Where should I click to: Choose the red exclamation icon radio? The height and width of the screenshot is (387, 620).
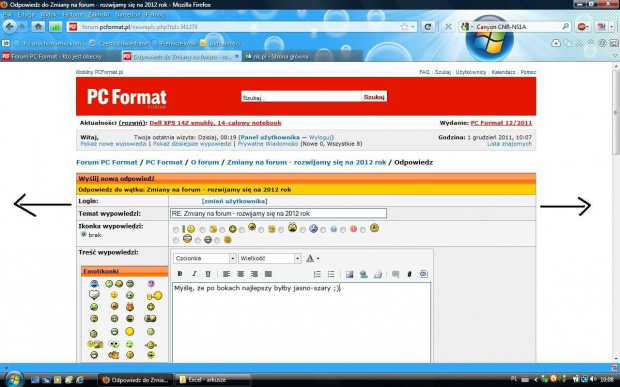point(343,230)
